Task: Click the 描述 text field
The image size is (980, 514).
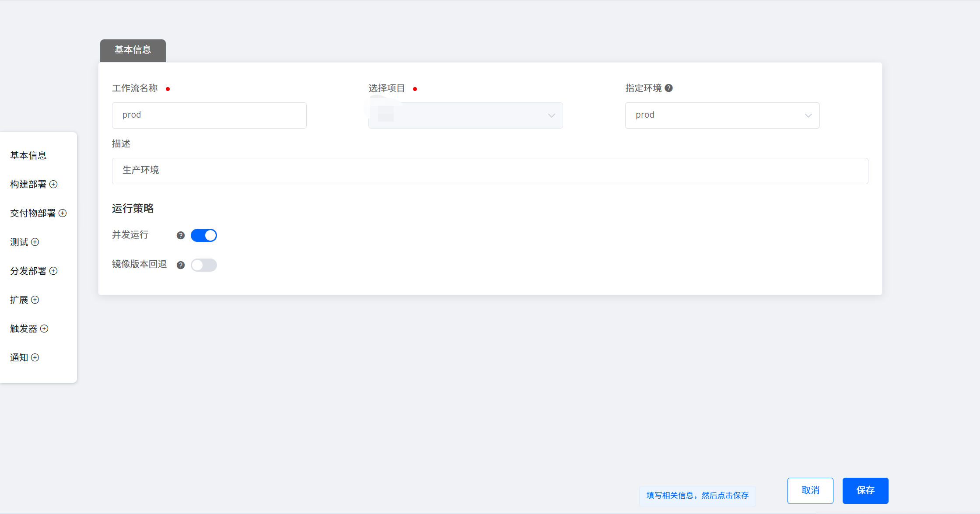Action: (x=490, y=171)
